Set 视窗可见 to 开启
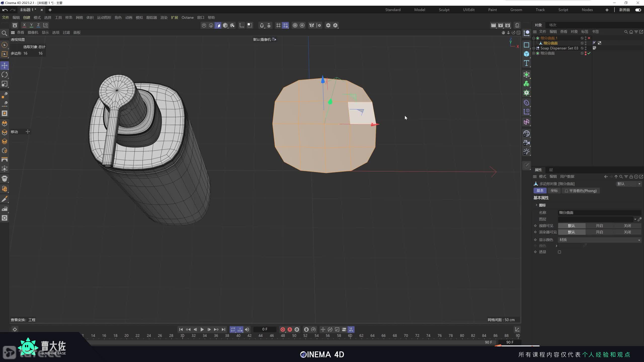This screenshot has height=362, width=644. (x=599, y=226)
